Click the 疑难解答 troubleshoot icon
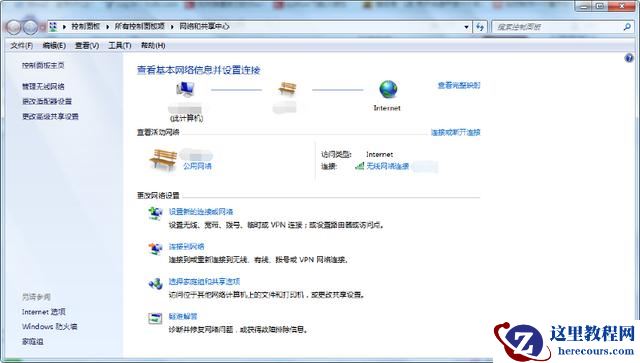Screen dimensions: 640x363 [x=156, y=318]
